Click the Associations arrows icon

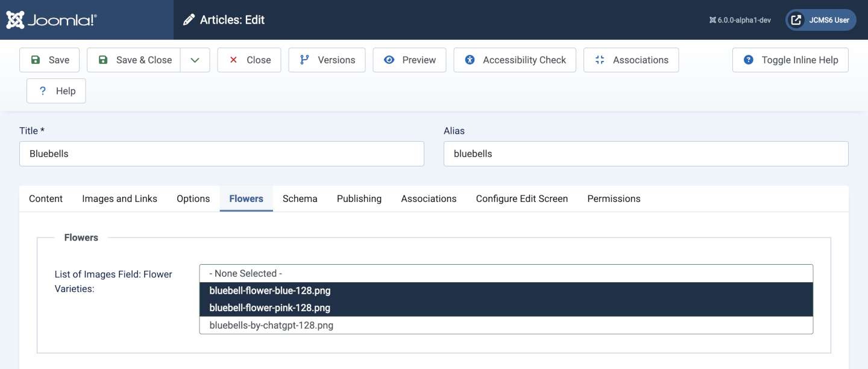(x=599, y=60)
